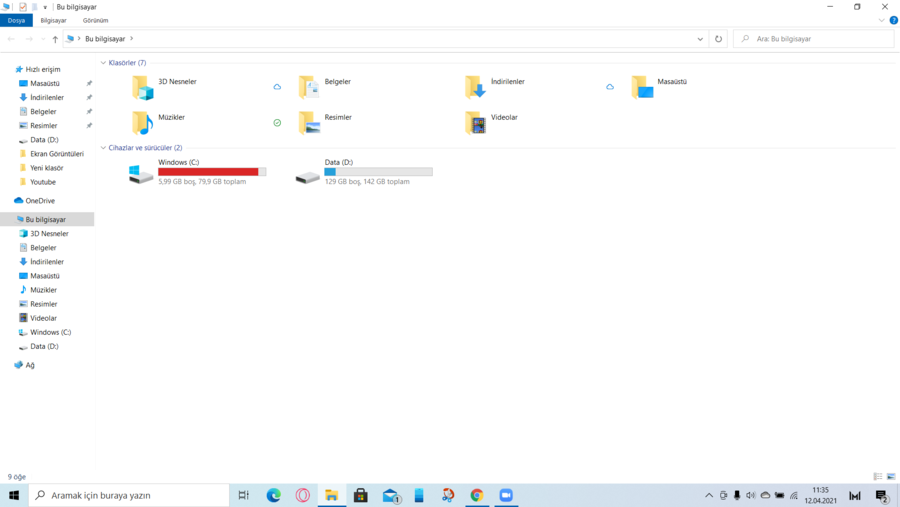This screenshot has height=507, width=900.
Task: Open Yeni klasör in quick access
Action: [46, 168]
